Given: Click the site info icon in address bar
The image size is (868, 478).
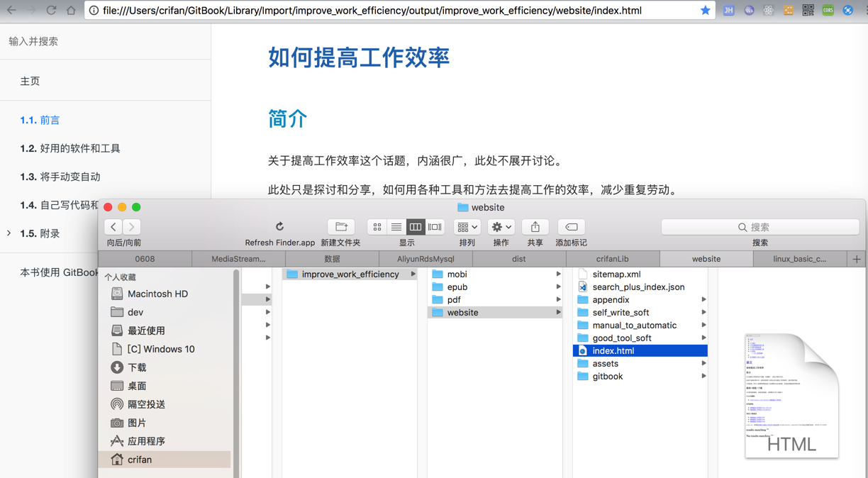Looking at the screenshot, I should (94, 10).
